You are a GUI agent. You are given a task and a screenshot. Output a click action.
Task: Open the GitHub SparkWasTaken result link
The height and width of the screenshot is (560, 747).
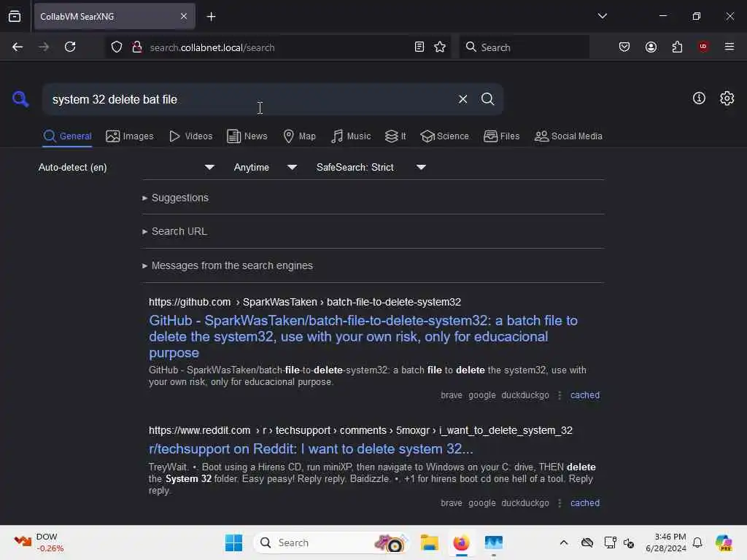[x=363, y=337]
